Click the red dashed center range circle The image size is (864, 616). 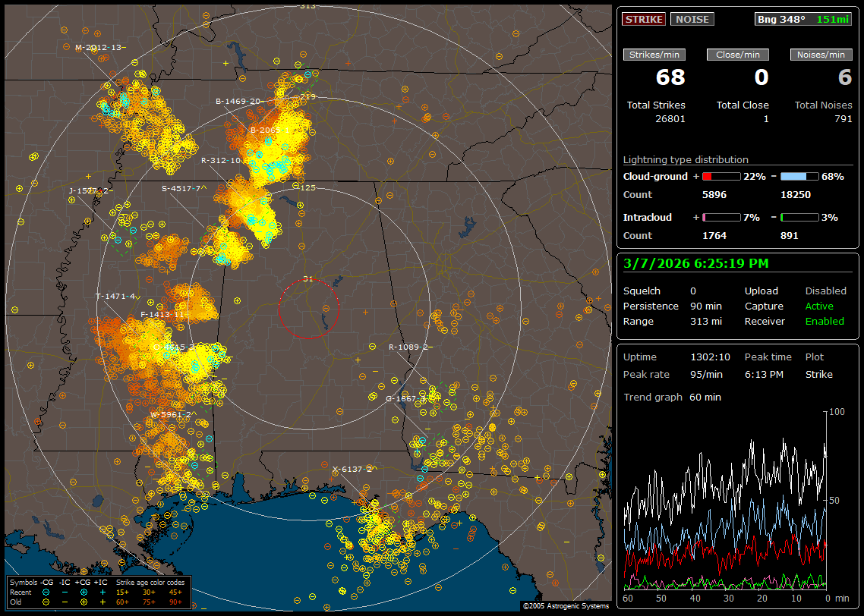[308, 308]
